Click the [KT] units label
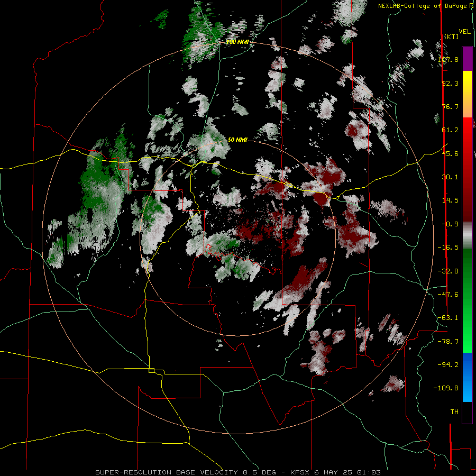476x476 pixels. (x=452, y=36)
